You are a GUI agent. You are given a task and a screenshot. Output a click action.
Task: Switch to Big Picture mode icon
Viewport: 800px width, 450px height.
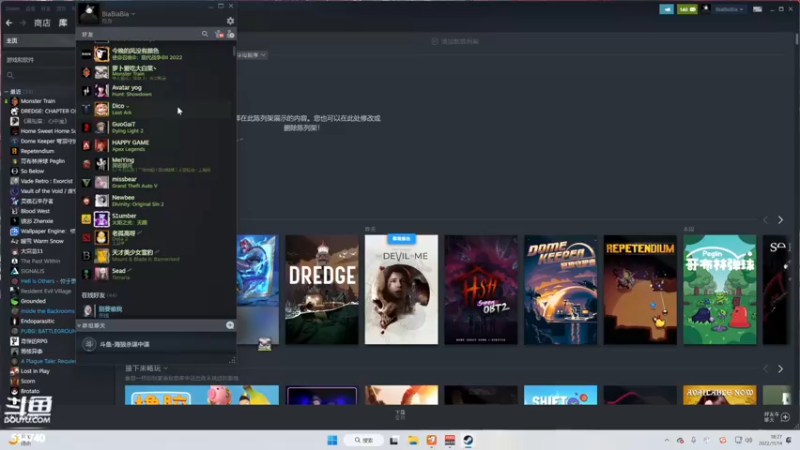[x=758, y=9]
